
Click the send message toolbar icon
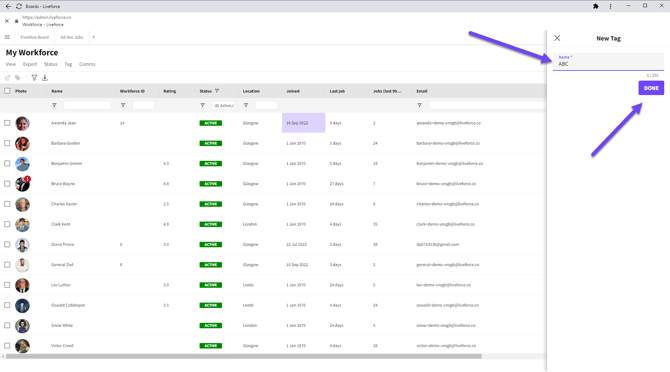[7, 78]
